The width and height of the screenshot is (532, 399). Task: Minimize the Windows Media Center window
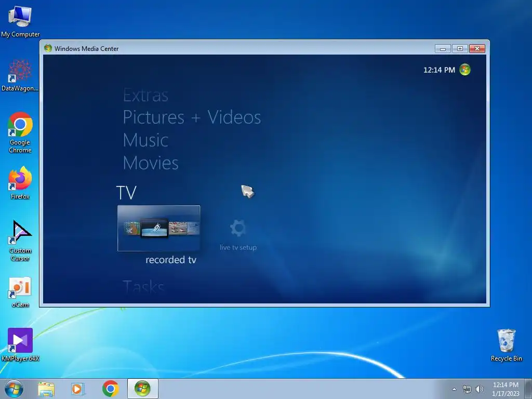pyautogui.click(x=443, y=48)
